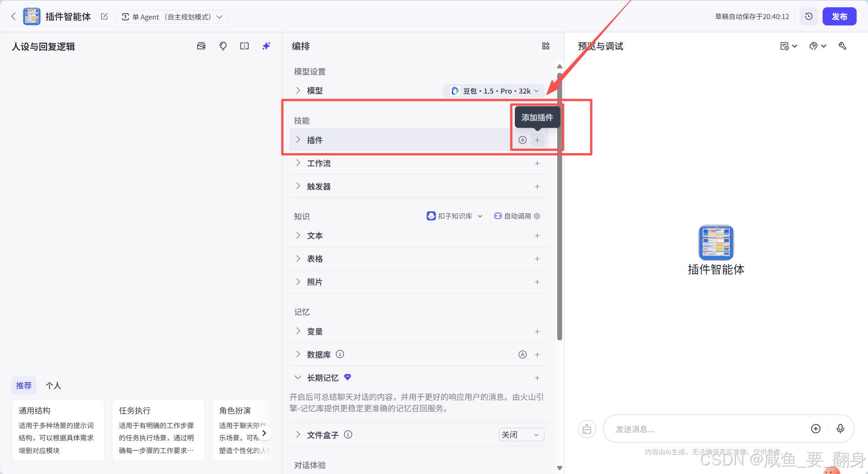Add a plugin with the plus icon
868x474 pixels.
tap(537, 140)
